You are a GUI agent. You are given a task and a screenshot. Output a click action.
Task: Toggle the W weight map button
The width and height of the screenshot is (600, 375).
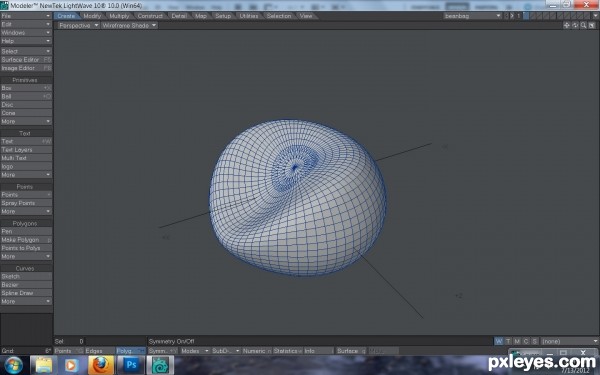[x=499, y=341]
